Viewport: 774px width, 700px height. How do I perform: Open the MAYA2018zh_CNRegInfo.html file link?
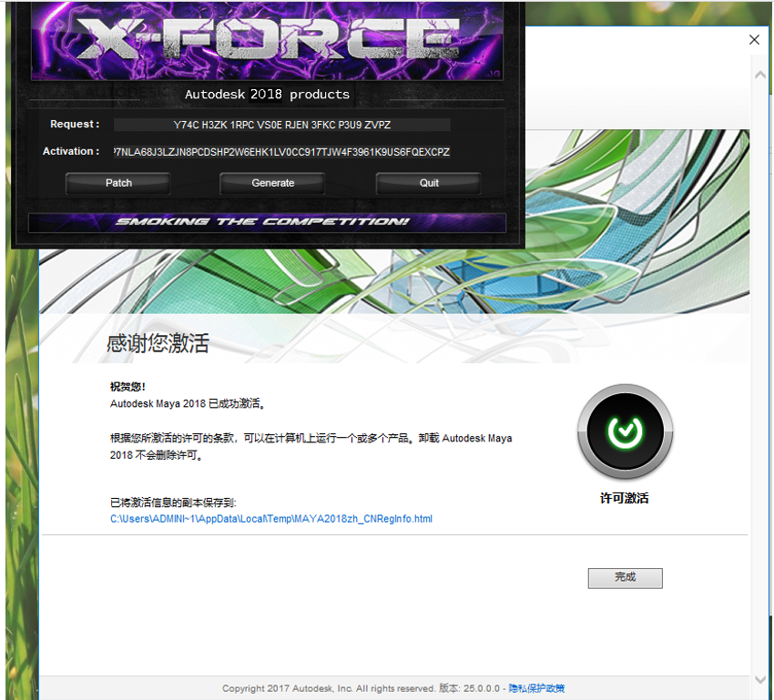point(271,519)
